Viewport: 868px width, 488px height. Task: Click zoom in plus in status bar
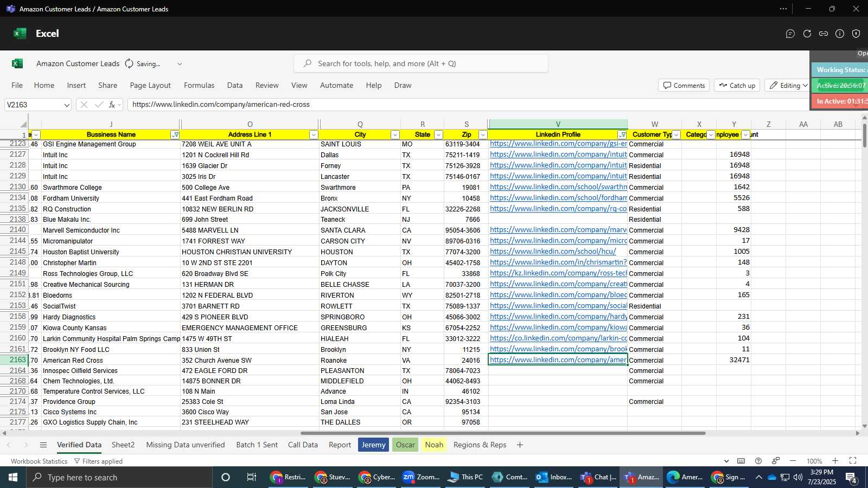pyautogui.click(x=835, y=461)
